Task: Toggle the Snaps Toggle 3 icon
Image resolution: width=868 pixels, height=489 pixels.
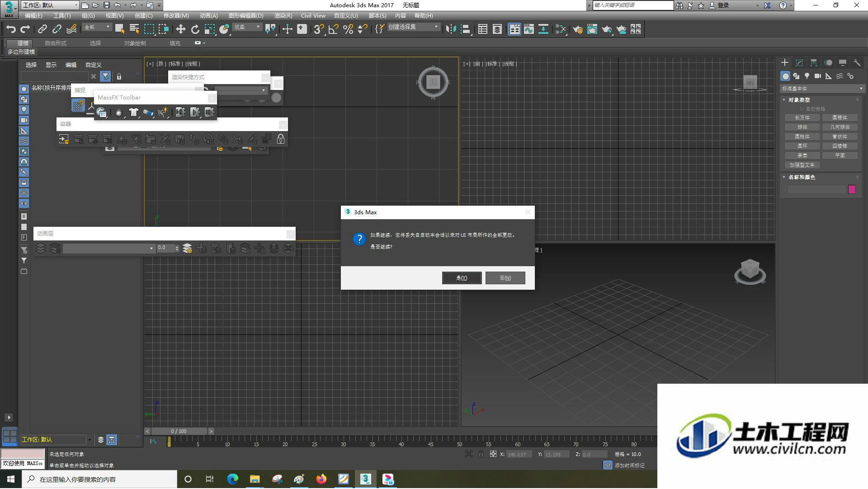Action: click(318, 29)
